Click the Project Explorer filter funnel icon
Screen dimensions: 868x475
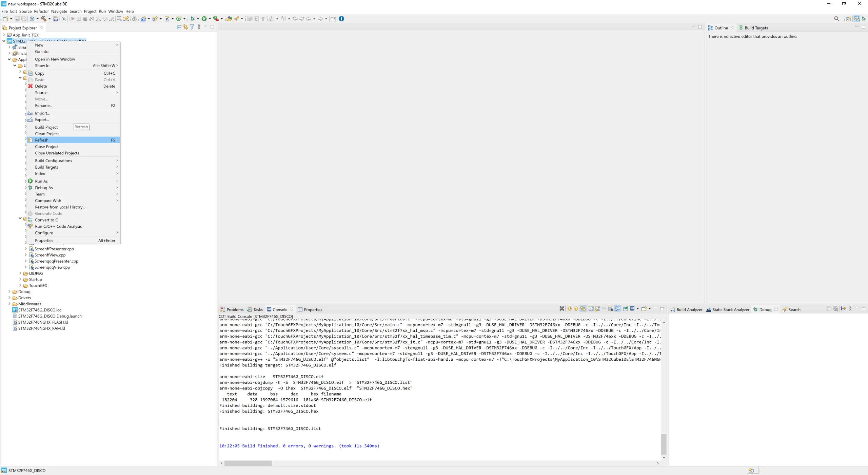pyautogui.click(x=192, y=27)
